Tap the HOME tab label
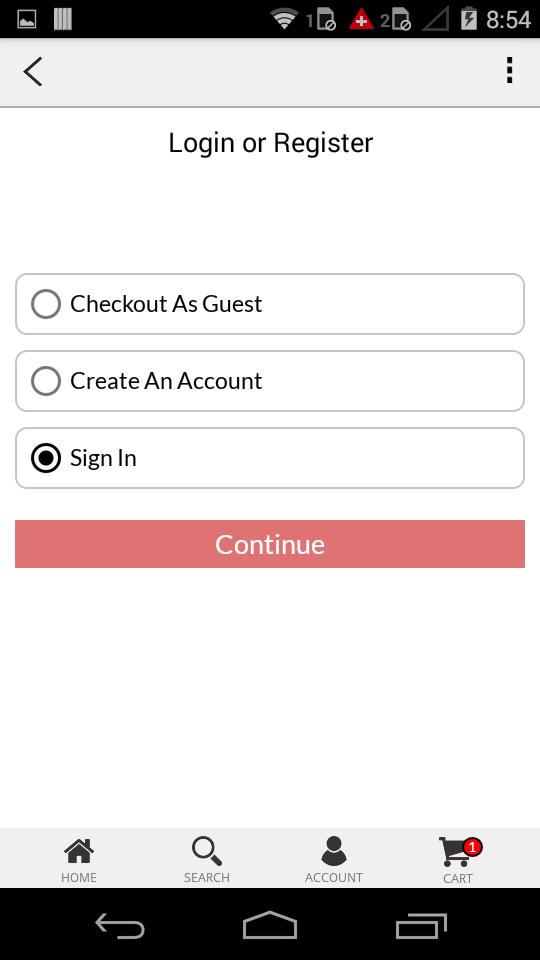The height and width of the screenshot is (960, 540). (x=79, y=877)
